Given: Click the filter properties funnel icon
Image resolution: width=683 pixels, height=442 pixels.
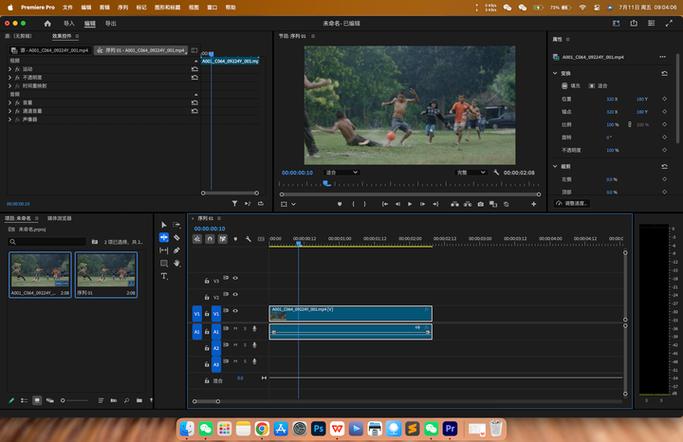Looking at the screenshot, I should click(x=234, y=203).
